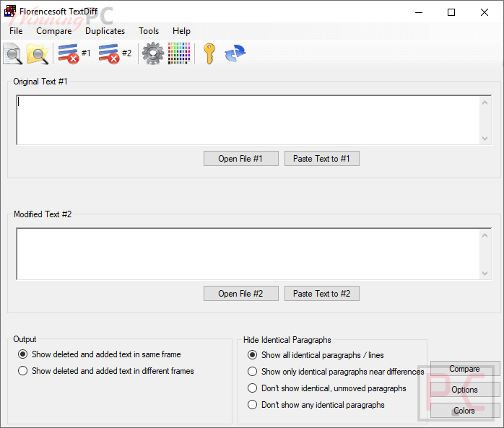This screenshot has height=428, width=504.
Task: Open the Tools menu
Action: click(x=149, y=31)
